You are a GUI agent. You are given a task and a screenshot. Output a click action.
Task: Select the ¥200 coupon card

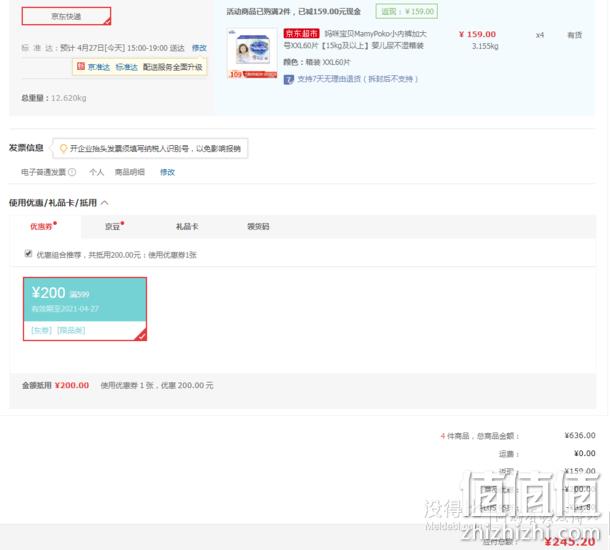85,309
